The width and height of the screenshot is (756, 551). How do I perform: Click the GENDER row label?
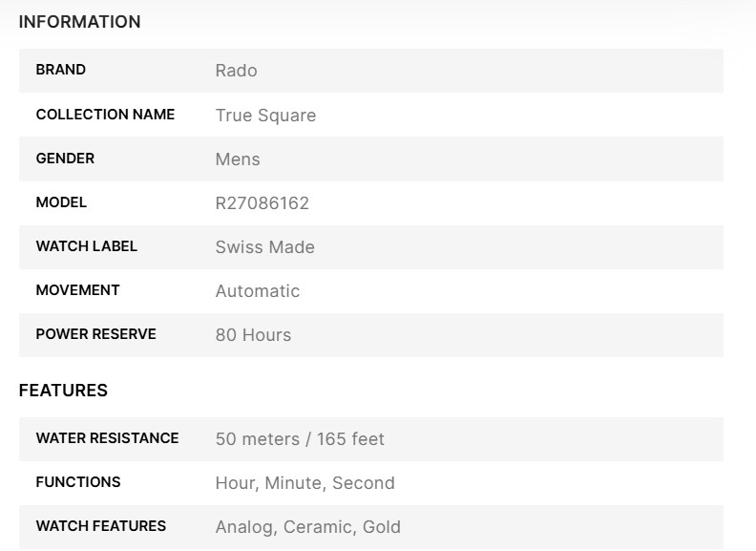coord(65,159)
